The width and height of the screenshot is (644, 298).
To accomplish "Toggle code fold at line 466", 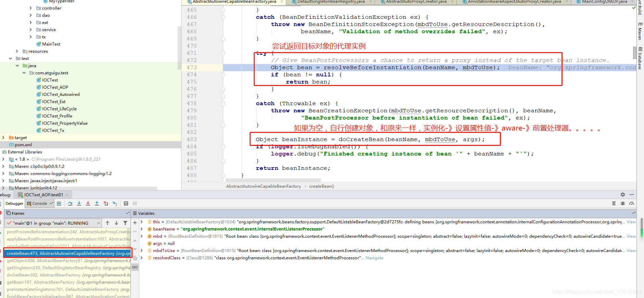I will pyautogui.click(x=223, y=17).
